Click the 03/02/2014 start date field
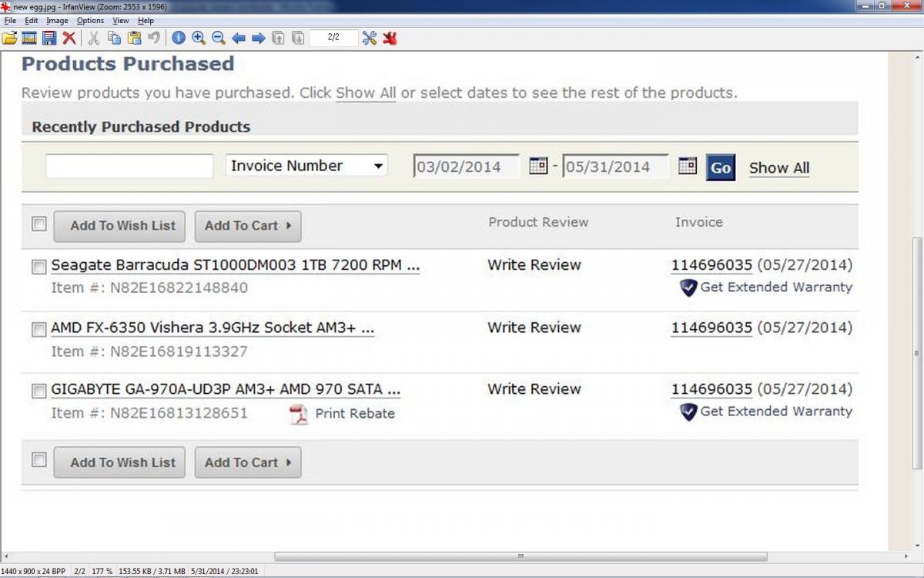This screenshot has height=578, width=924. click(x=467, y=166)
